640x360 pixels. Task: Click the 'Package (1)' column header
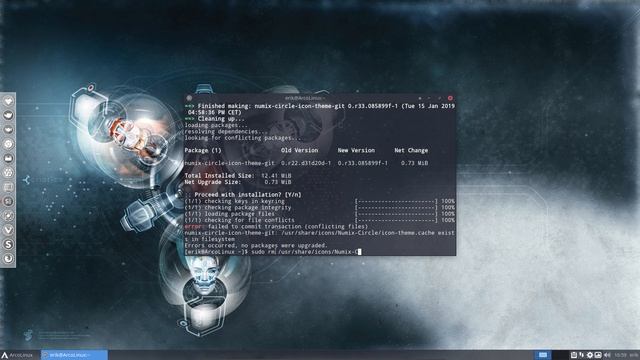coord(203,150)
